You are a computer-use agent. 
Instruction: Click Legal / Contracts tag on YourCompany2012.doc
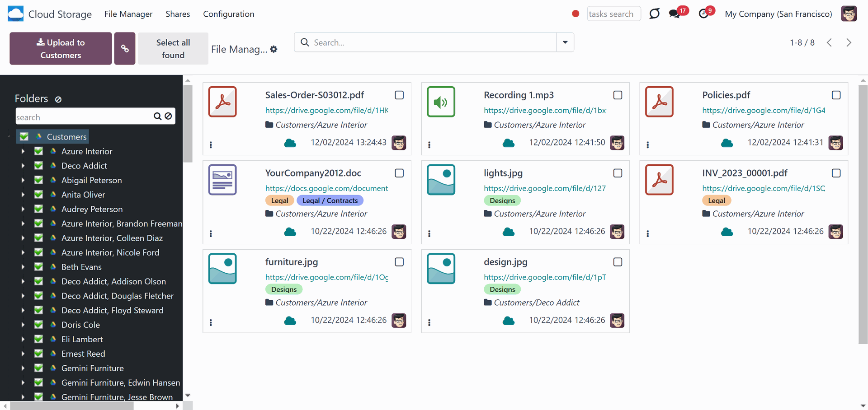[330, 200]
